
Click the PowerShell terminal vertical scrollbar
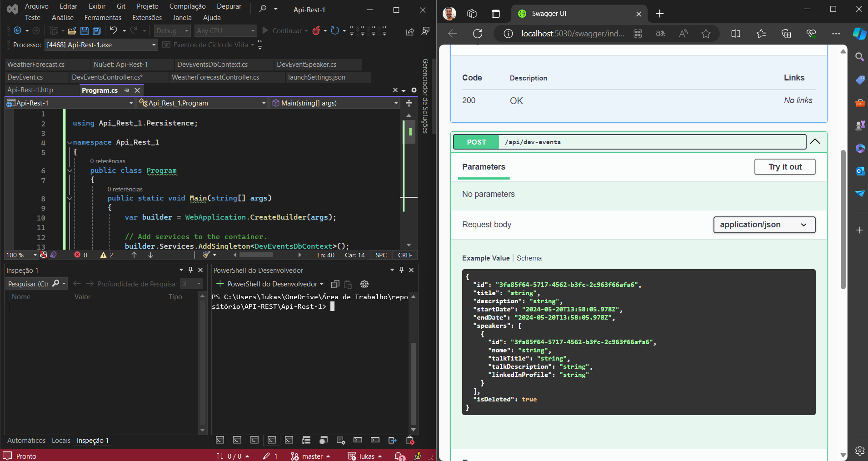click(413, 383)
